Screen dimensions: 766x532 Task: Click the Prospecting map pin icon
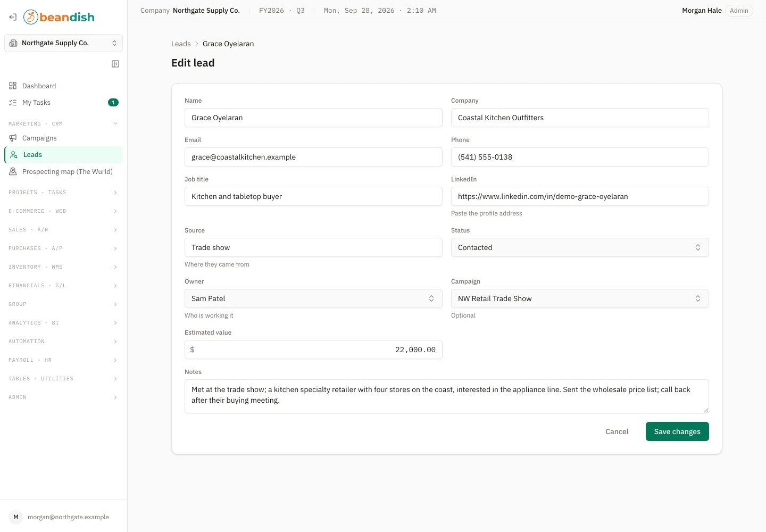coord(13,171)
